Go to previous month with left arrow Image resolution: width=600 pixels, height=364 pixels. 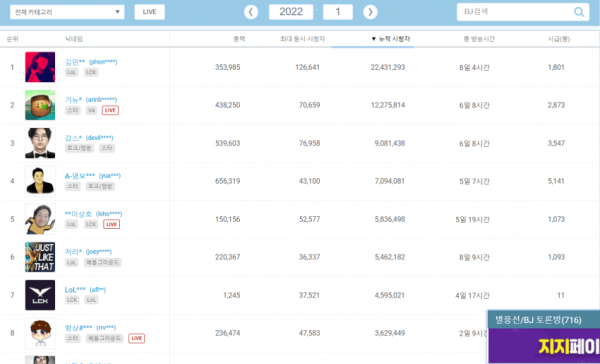click(x=251, y=12)
